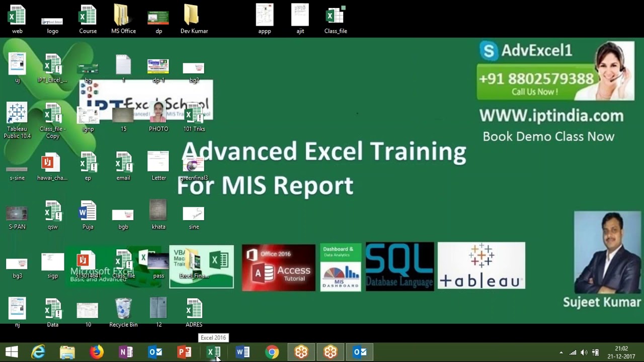This screenshot has width=644, height=362.
Task: Select the Course Excel file icon
Action: coord(88,19)
